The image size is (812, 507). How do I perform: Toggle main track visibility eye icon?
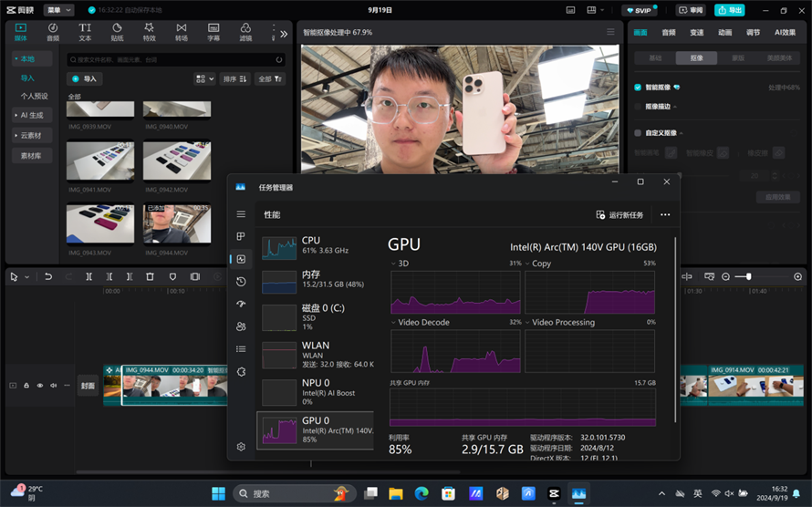(39, 386)
